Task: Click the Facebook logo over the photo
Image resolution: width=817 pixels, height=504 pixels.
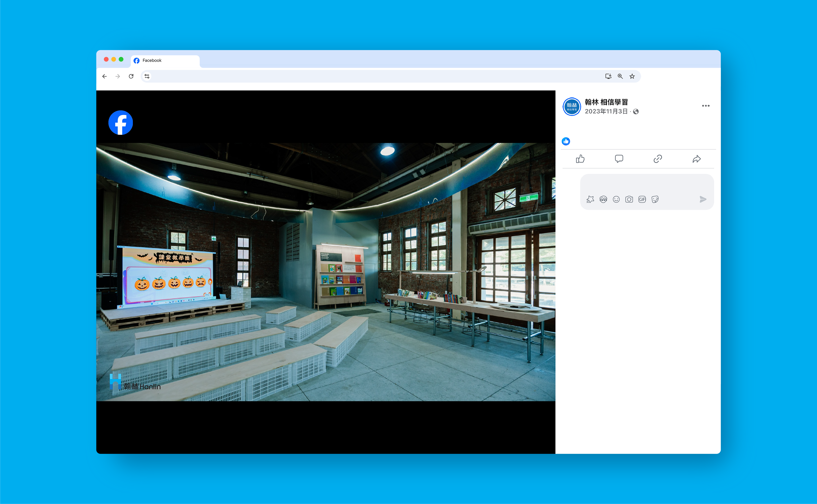Action: (x=120, y=123)
